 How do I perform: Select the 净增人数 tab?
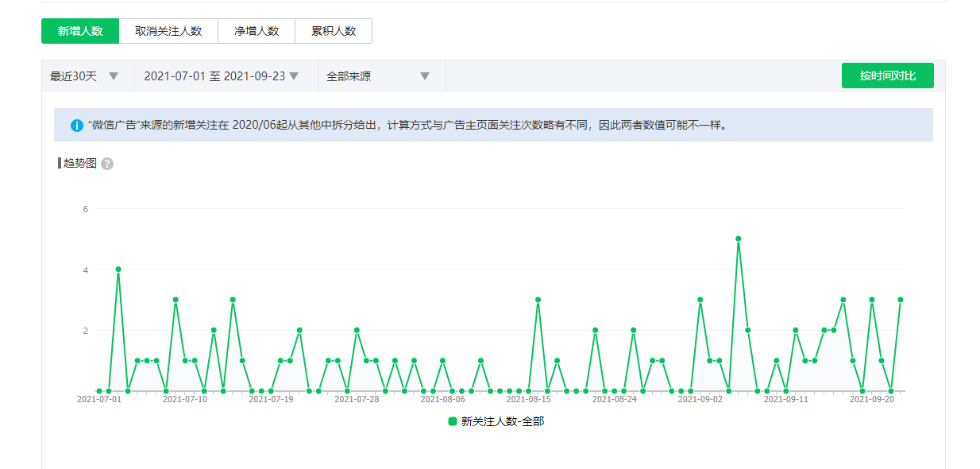tap(256, 31)
